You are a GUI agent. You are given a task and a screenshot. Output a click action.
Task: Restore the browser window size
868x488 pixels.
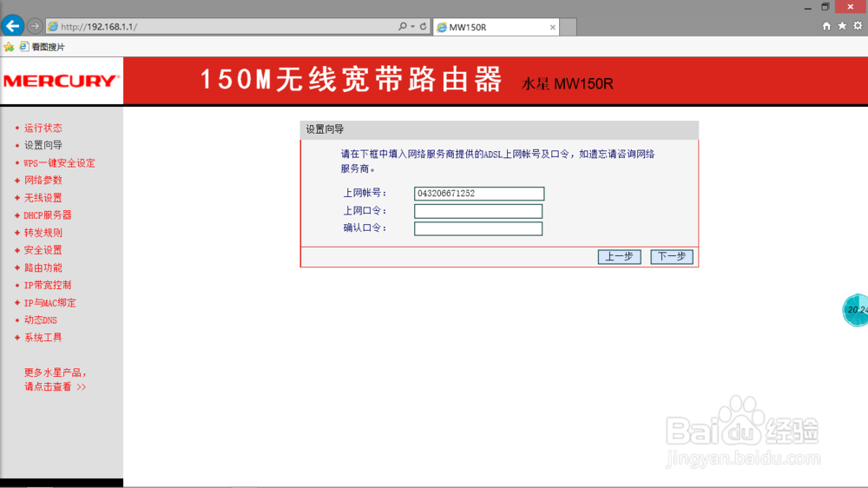point(825,7)
